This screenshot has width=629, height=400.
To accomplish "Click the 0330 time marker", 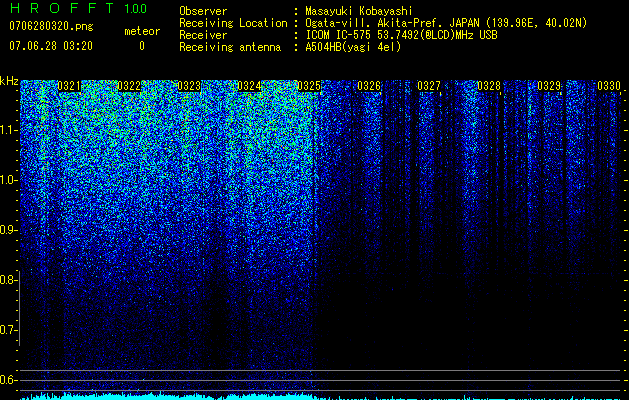I will click(609, 86).
